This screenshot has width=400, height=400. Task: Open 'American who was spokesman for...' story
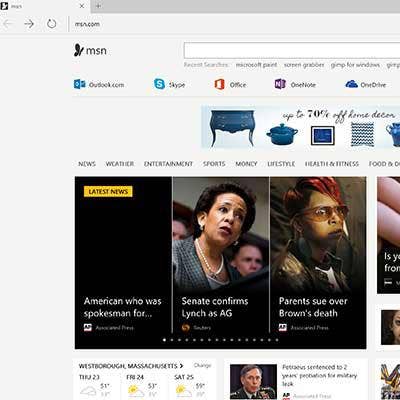click(x=123, y=307)
